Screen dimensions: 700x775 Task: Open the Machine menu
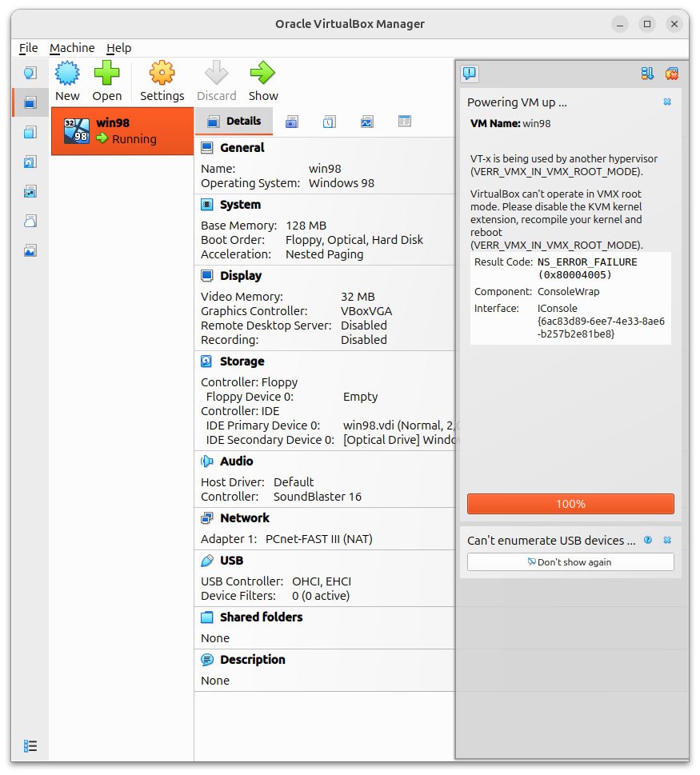point(72,48)
